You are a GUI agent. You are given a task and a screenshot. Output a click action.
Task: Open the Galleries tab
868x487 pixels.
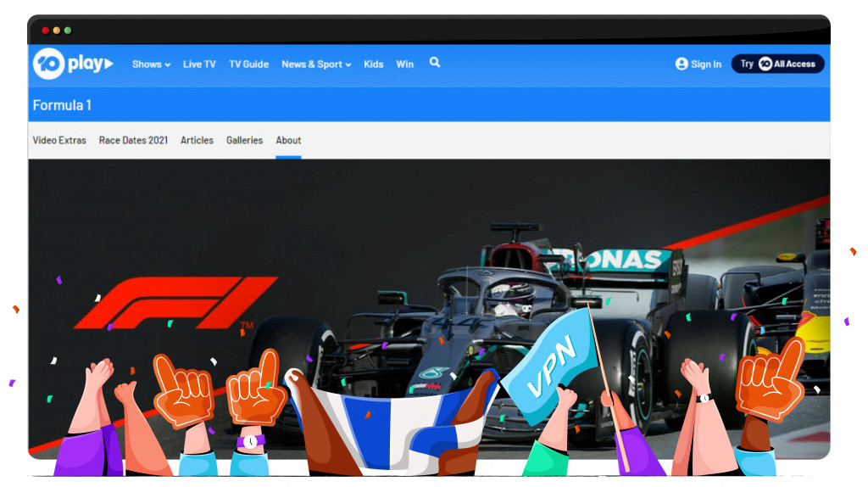pyautogui.click(x=244, y=140)
